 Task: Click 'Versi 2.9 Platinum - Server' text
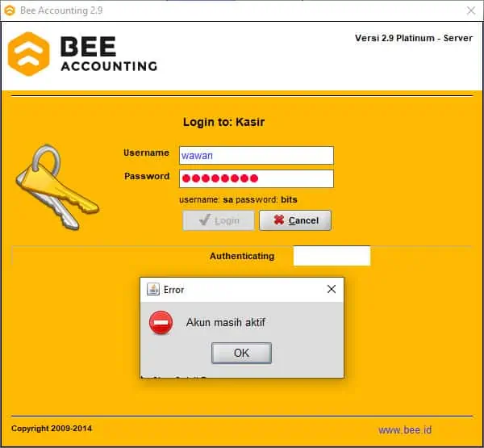point(414,38)
